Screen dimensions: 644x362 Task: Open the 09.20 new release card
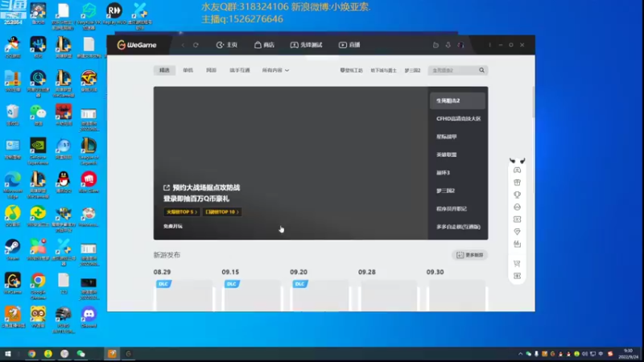320,294
